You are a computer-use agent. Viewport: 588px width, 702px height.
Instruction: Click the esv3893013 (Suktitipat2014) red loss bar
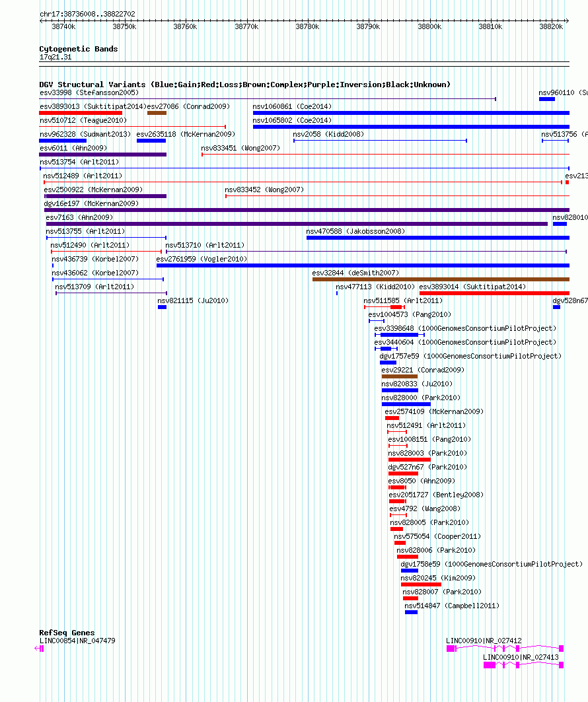point(81,113)
